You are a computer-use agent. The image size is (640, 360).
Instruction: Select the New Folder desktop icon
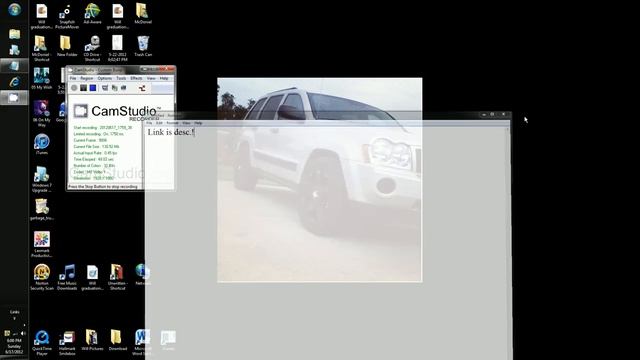click(67, 46)
